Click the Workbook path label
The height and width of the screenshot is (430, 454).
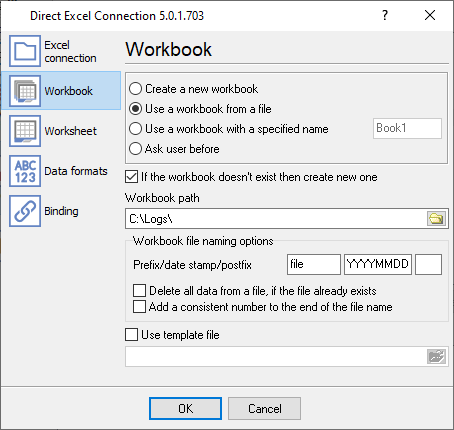tap(162, 198)
